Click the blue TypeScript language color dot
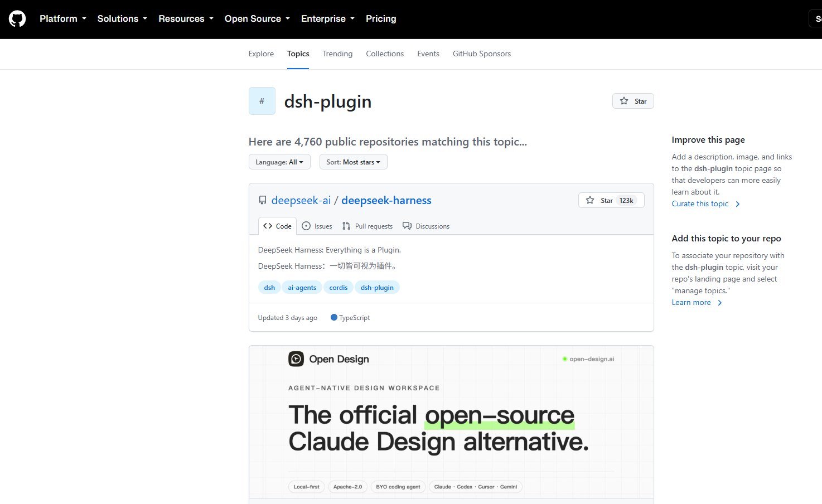822x504 pixels. [334, 317]
